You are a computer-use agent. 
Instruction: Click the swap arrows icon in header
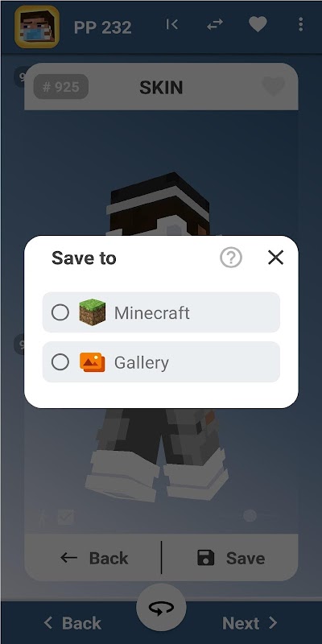[x=215, y=25]
